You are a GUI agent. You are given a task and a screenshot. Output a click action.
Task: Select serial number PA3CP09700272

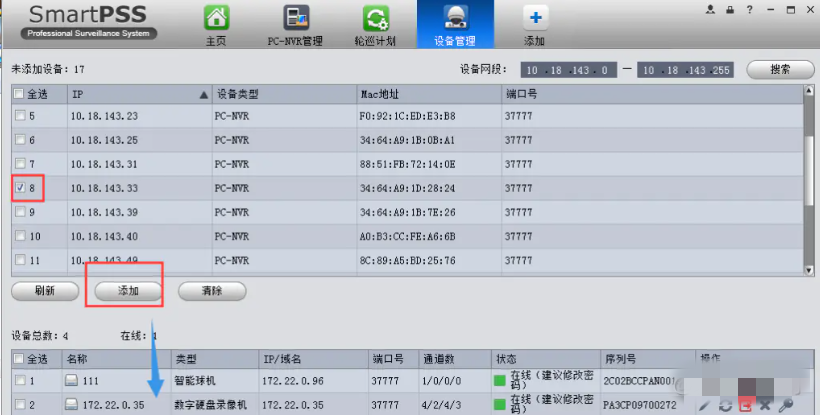pos(640,405)
